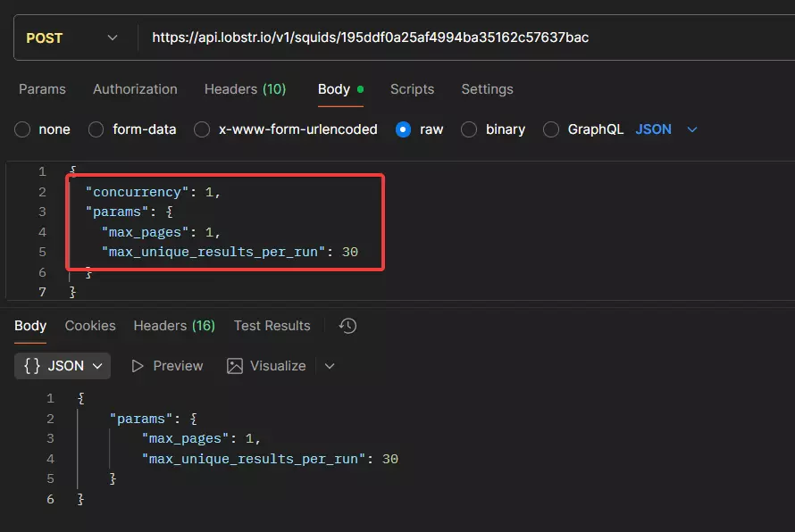Screen dimensions: 795x532
Task: Open the Settings request tab
Action: click(x=487, y=89)
